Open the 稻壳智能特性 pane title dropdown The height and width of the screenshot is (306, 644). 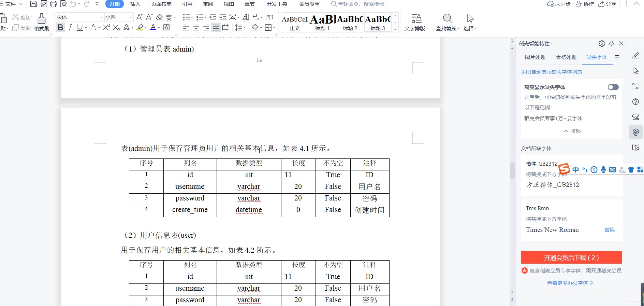tap(536, 43)
